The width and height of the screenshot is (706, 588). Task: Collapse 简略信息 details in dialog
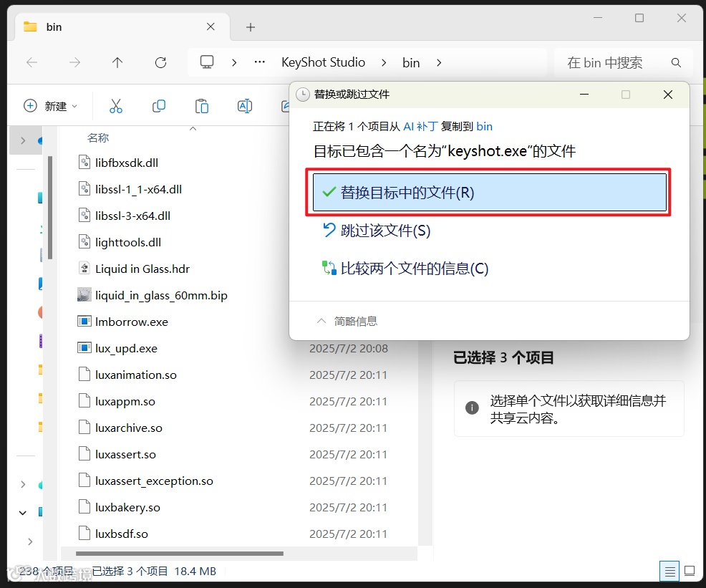tap(347, 321)
